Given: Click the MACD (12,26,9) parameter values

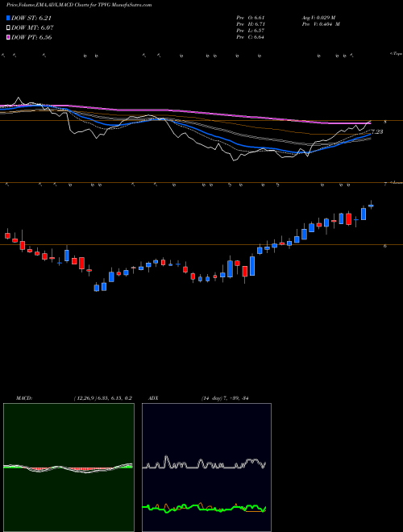Looking at the screenshot, I should 102,398.
